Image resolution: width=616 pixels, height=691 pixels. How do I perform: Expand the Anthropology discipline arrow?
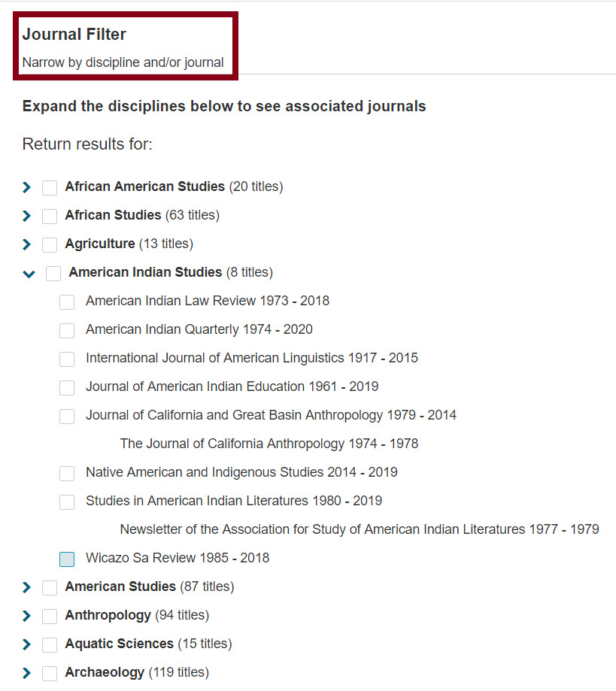(27, 616)
